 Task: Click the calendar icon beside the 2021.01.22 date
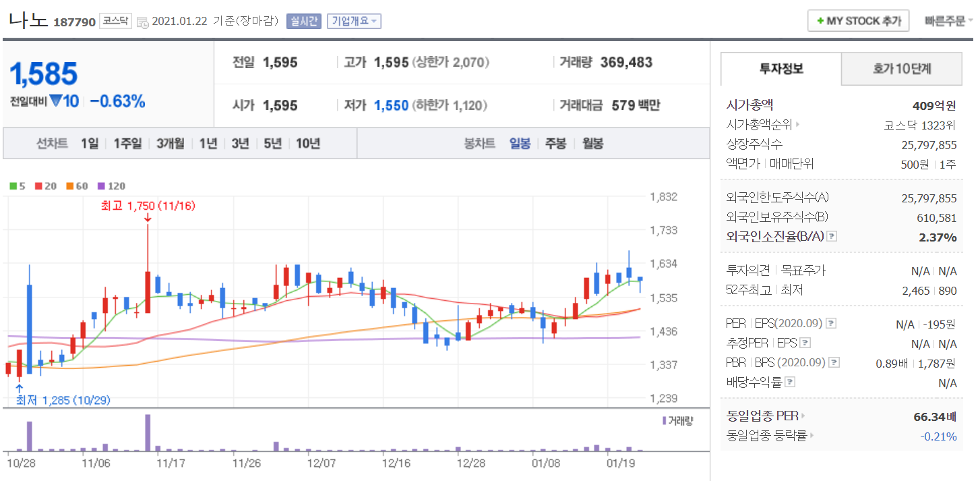click(x=142, y=22)
